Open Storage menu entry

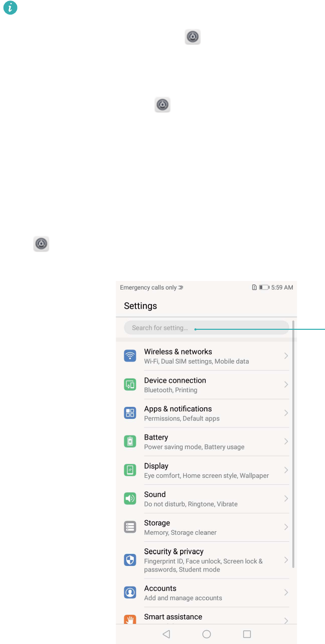(206, 527)
